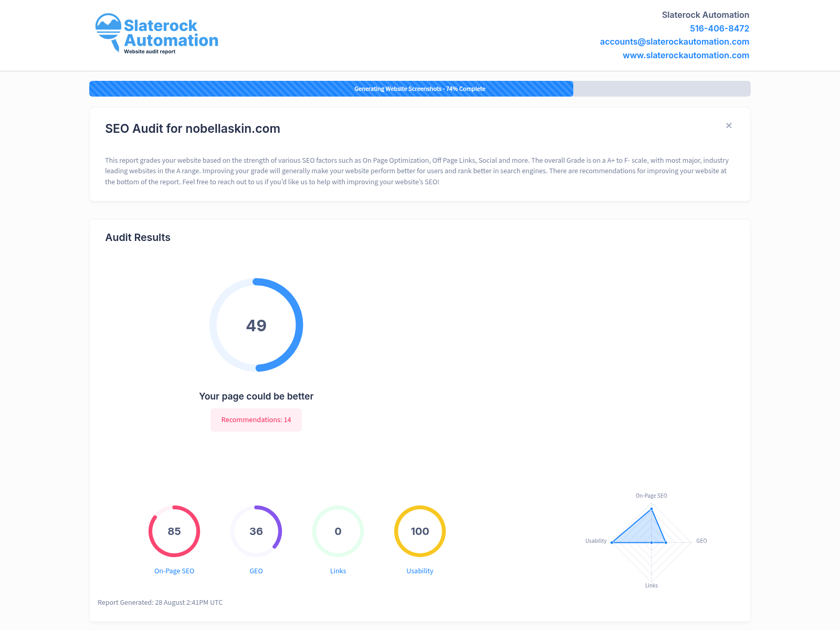This screenshot has width=840, height=630.
Task: Click the radar chart's On-Page SEO label
Action: 652,496
